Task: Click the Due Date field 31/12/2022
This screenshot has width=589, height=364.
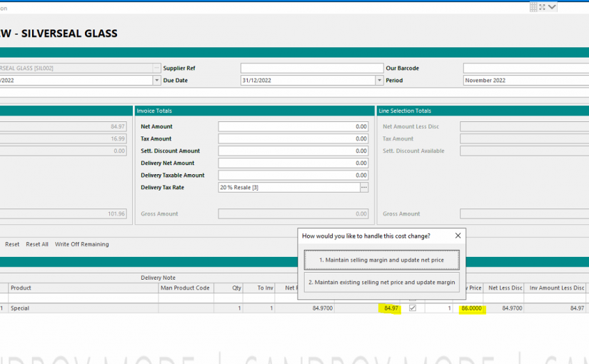Action: (308, 81)
